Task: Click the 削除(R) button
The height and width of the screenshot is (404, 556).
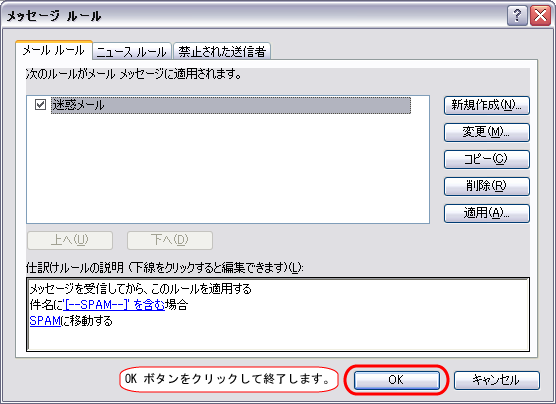Action: point(486,186)
